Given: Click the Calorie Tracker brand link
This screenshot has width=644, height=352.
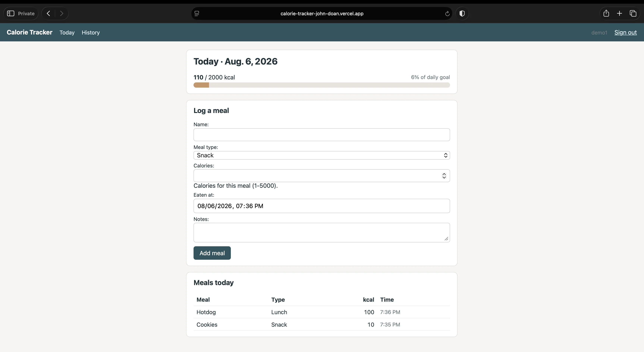Looking at the screenshot, I should 29,32.
